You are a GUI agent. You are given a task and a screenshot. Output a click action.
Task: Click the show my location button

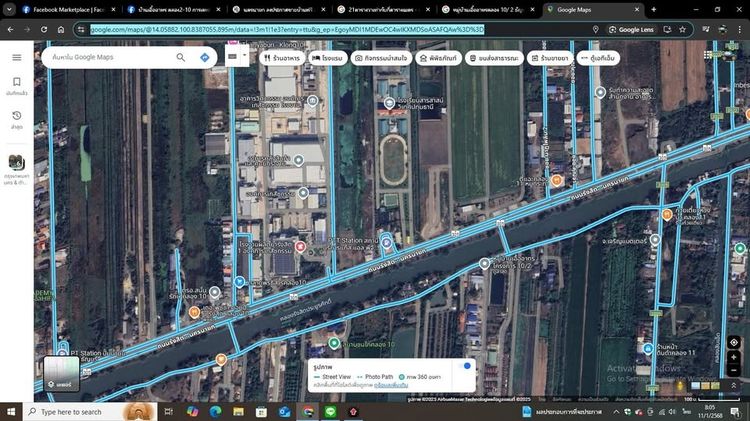point(733,342)
